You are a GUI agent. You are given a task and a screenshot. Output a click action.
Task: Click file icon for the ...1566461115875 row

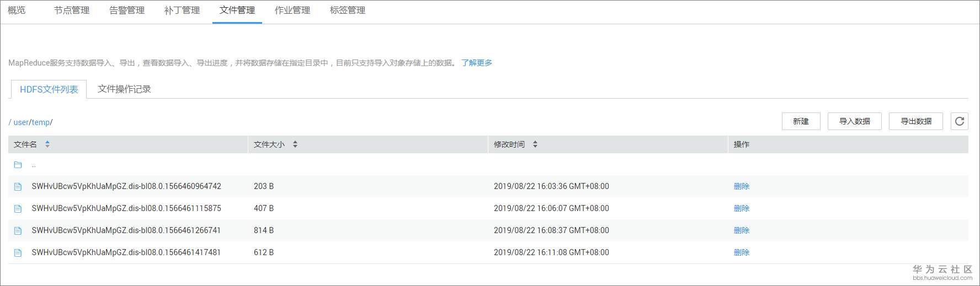pyautogui.click(x=18, y=209)
